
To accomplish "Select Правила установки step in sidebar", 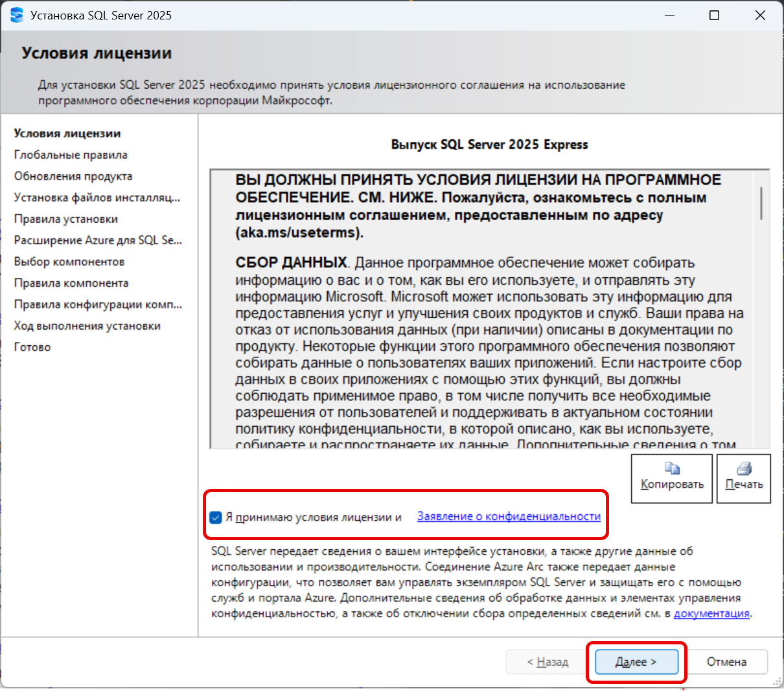I will 66,219.
